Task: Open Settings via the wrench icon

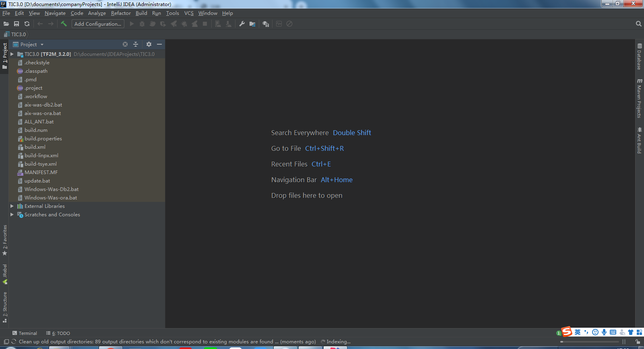Action: 242,24
